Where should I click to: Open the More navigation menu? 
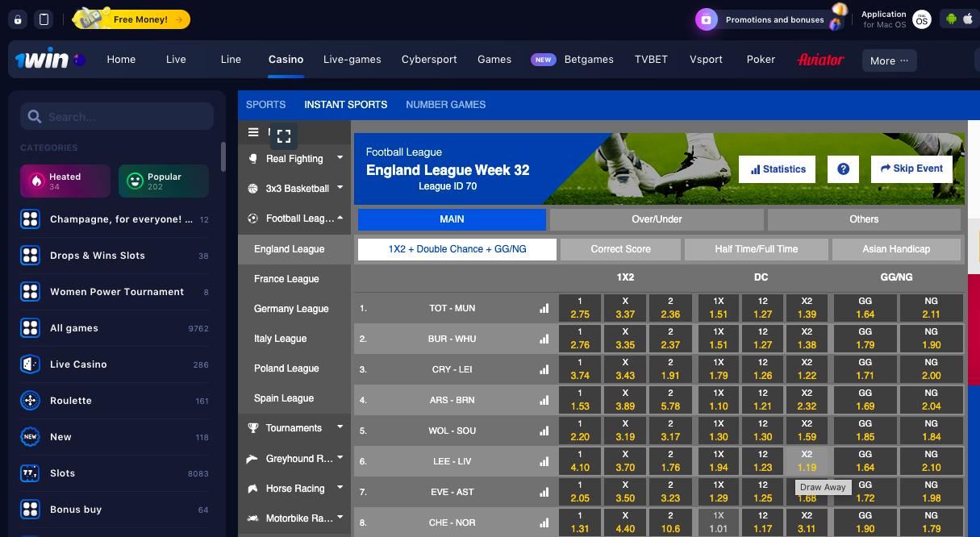tap(889, 60)
